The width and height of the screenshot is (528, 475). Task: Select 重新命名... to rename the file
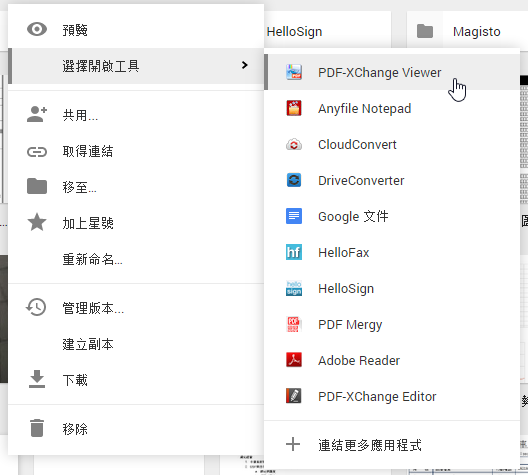[136, 259]
